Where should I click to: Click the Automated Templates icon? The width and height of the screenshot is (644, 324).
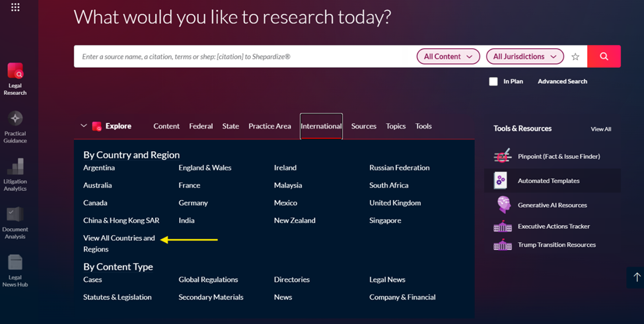(501, 180)
